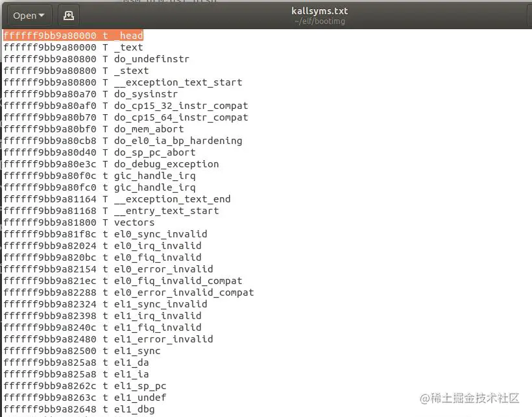The image size is (532, 417).
Task: Click the do_debug_exception line
Action: [x=112, y=164]
